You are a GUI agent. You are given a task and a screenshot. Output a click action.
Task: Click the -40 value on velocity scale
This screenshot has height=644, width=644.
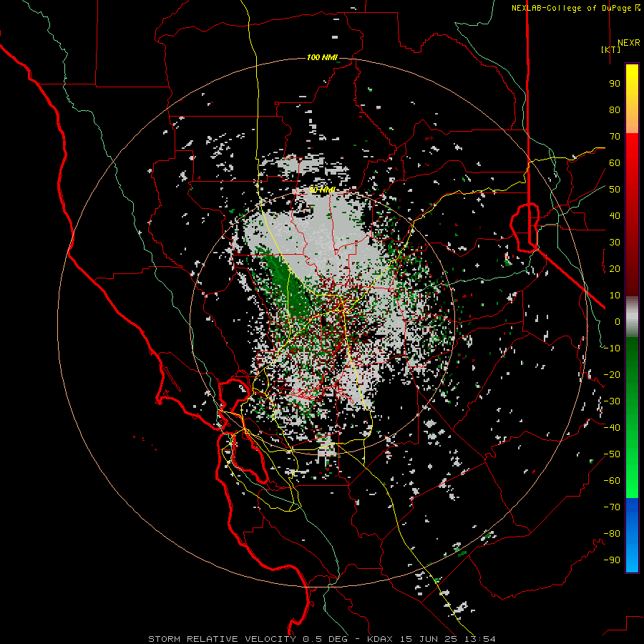[612, 428]
